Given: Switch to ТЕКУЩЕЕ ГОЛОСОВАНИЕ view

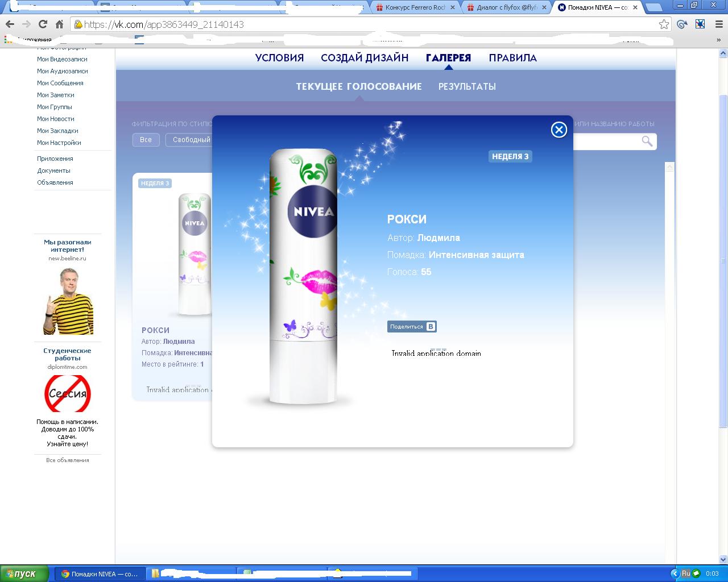Looking at the screenshot, I should (359, 86).
